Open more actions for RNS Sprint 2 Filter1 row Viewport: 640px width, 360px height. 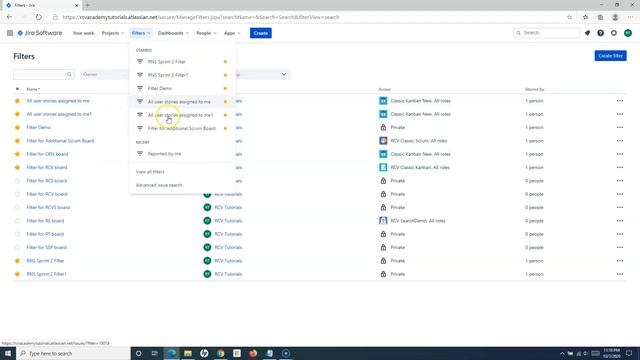tap(620, 274)
